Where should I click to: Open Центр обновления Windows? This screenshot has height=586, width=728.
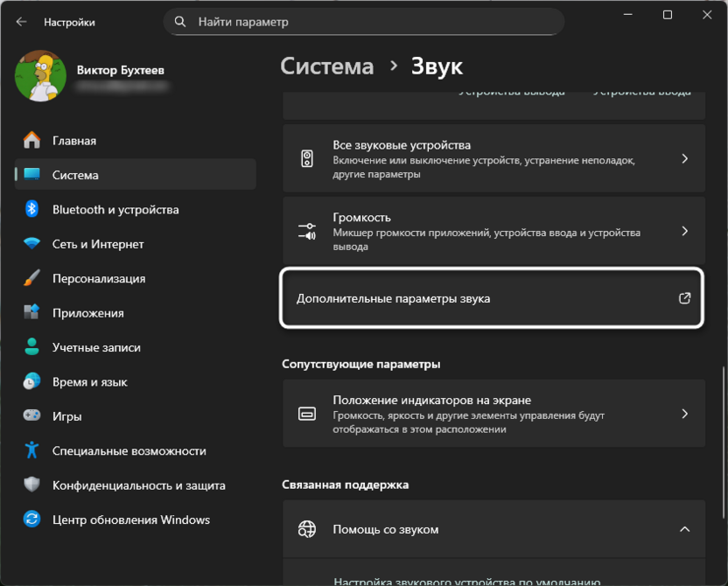click(x=122, y=520)
